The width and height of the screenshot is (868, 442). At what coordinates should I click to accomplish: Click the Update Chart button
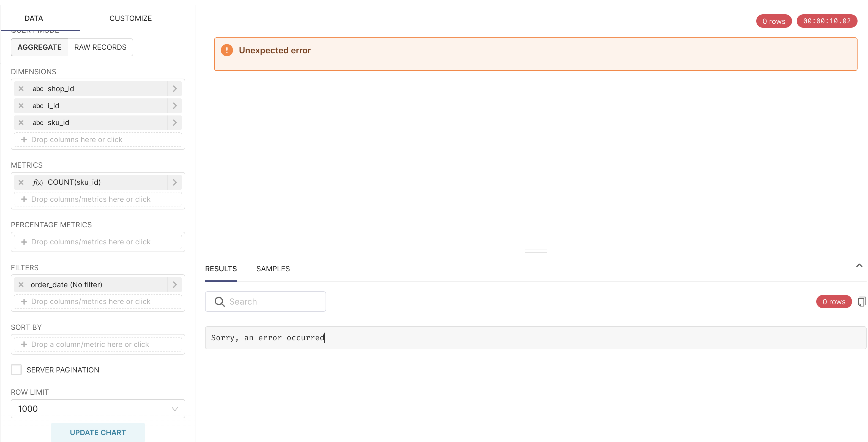98,432
